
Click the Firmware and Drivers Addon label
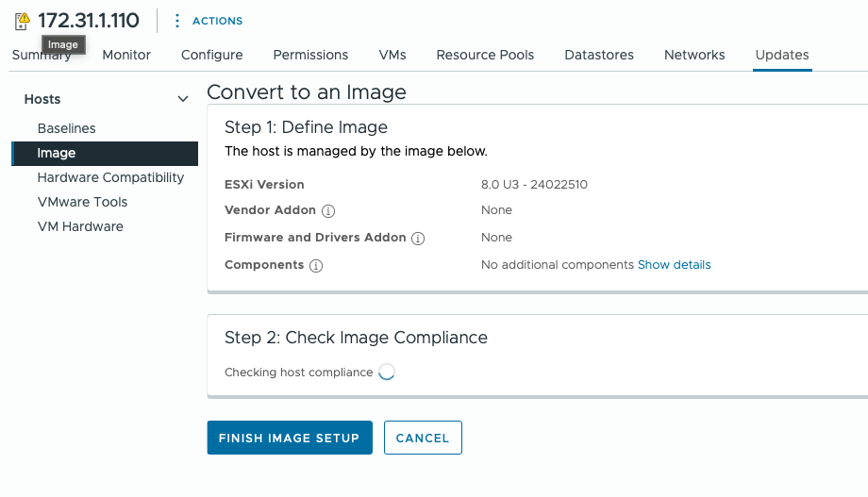click(x=315, y=238)
